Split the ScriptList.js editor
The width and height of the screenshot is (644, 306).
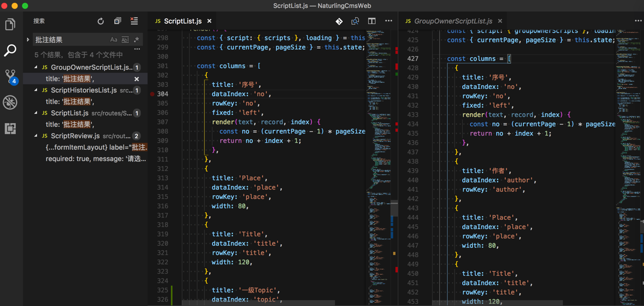click(372, 21)
